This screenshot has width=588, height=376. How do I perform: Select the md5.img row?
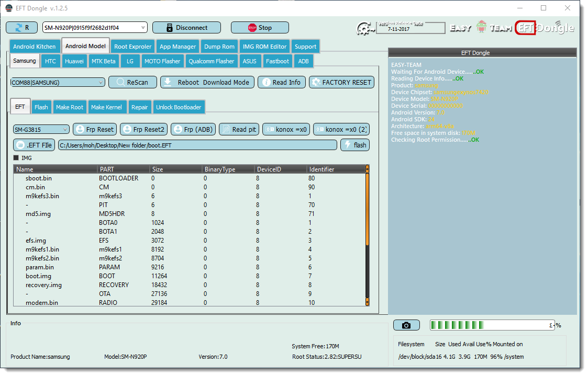point(190,214)
